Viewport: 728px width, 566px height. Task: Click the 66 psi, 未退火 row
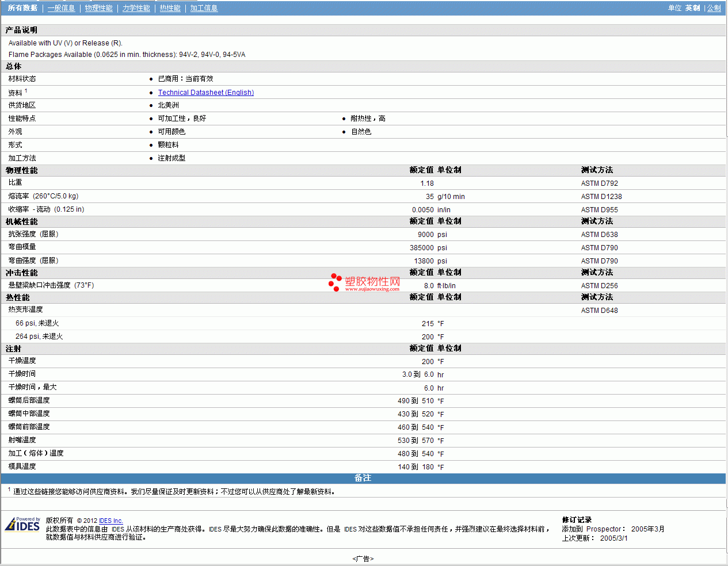point(363,323)
